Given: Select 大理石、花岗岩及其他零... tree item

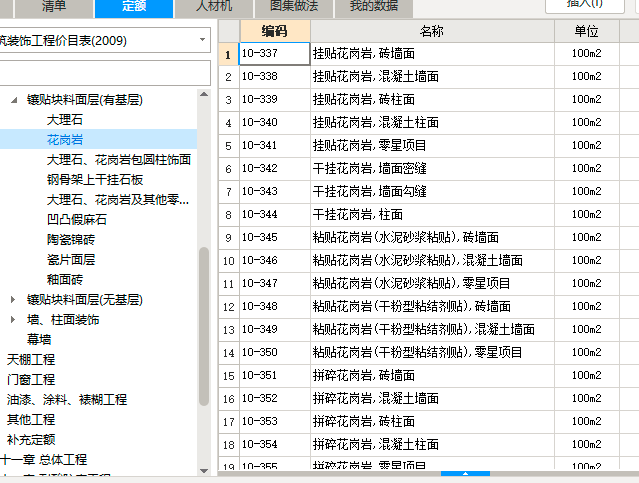Looking at the screenshot, I should click(x=118, y=200).
